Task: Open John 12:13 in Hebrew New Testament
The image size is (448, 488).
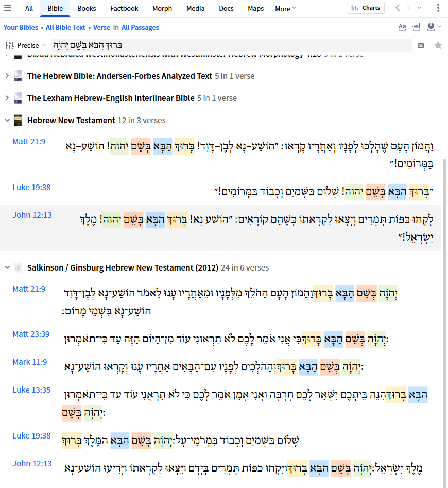Action: point(32,215)
